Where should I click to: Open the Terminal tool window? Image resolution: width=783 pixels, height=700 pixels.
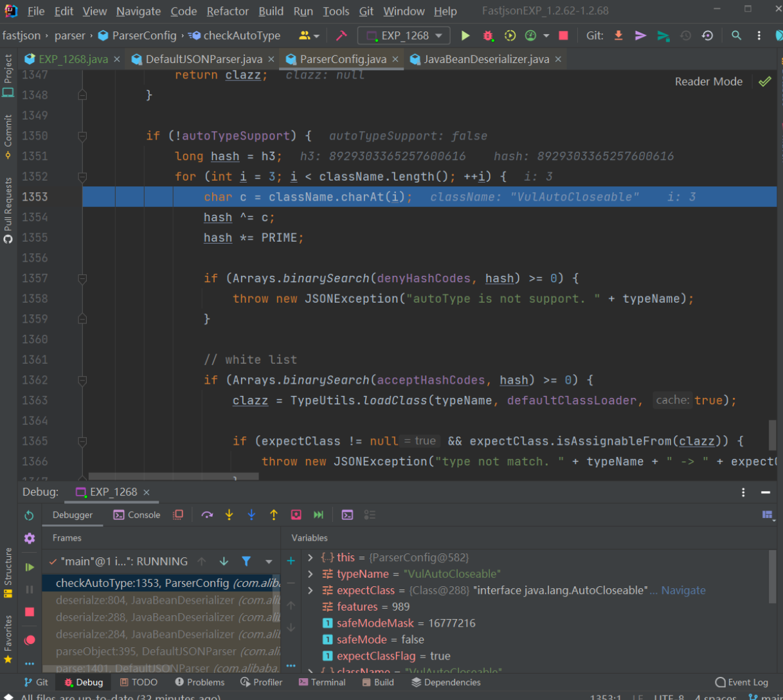(322, 682)
